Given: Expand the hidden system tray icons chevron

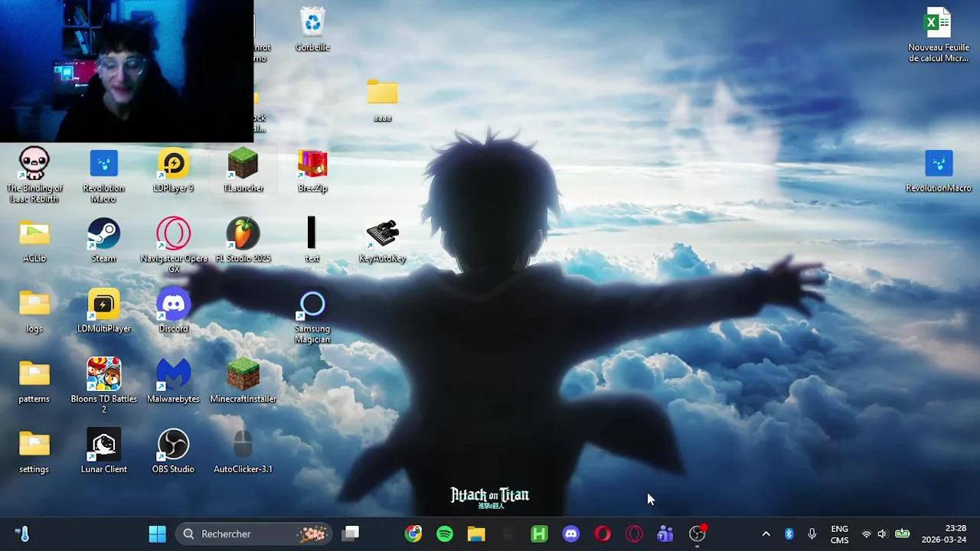Looking at the screenshot, I should click(x=766, y=534).
